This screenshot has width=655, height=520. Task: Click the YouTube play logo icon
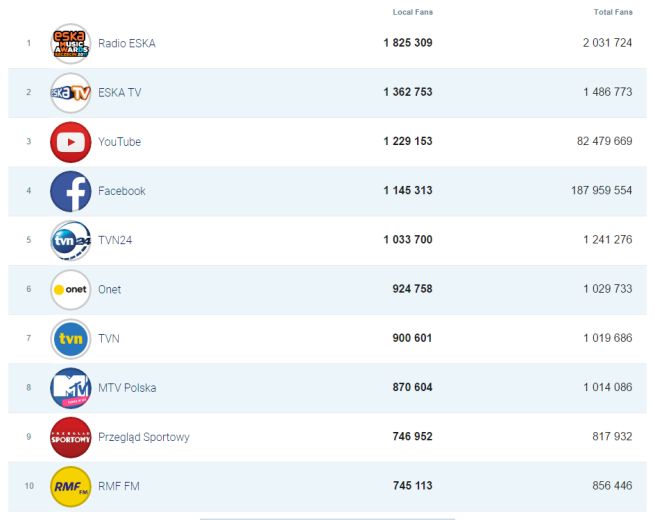(x=70, y=142)
